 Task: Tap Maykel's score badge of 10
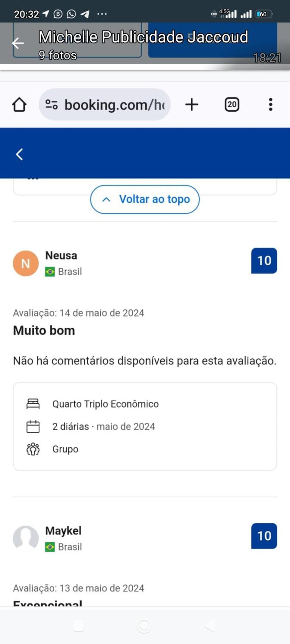point(264,536)
